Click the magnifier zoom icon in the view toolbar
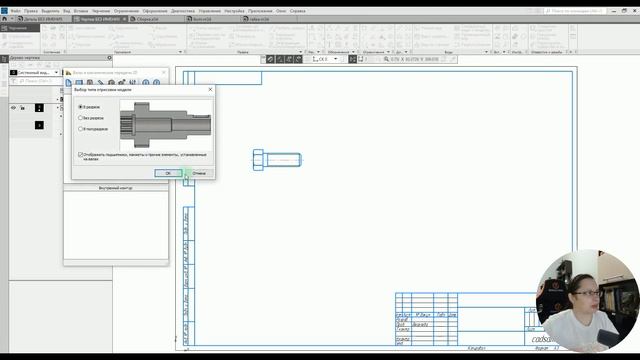The width and height of the screenshot is (640, 360). pyautogui.click(x=386, y=59)
